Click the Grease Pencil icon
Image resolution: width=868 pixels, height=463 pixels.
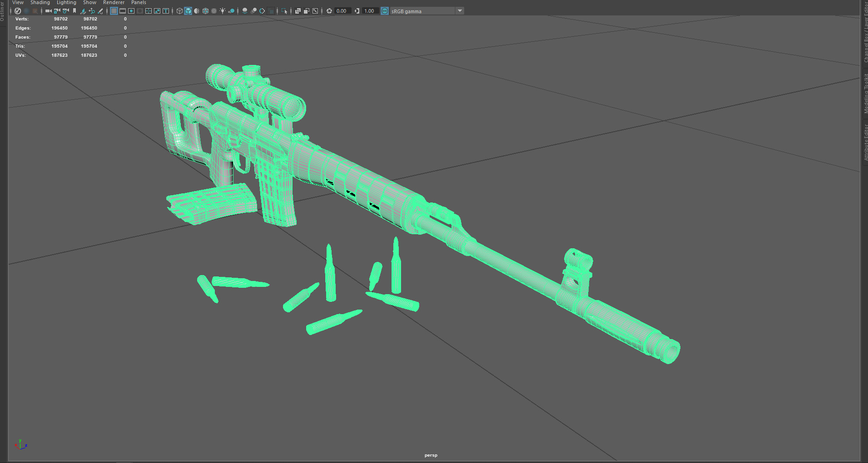click(x=100, y=11)
